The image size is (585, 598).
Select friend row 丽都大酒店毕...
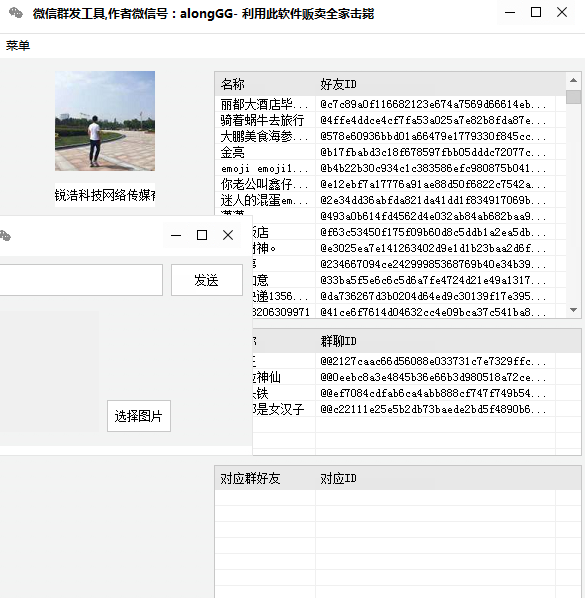(x=264, y=104)
